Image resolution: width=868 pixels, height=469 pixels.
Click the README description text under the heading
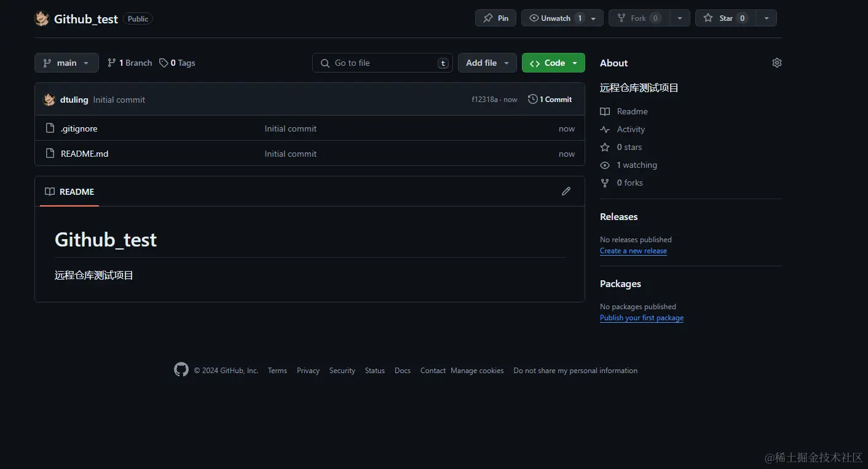94,275
